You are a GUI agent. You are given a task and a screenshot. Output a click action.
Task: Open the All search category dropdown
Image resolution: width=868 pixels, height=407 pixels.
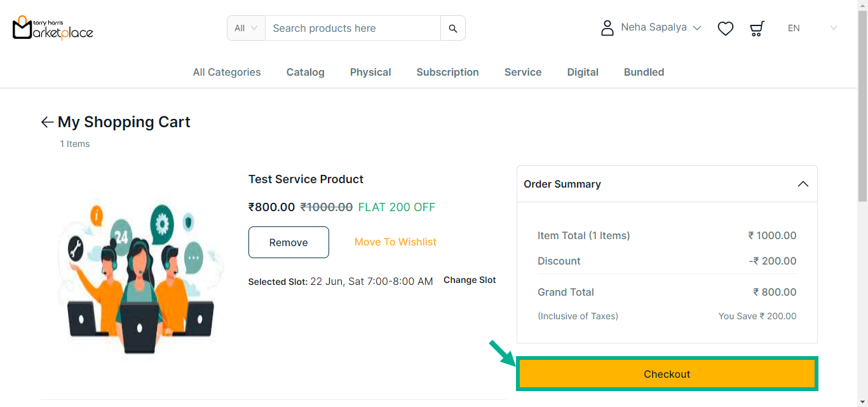[246, 28]
